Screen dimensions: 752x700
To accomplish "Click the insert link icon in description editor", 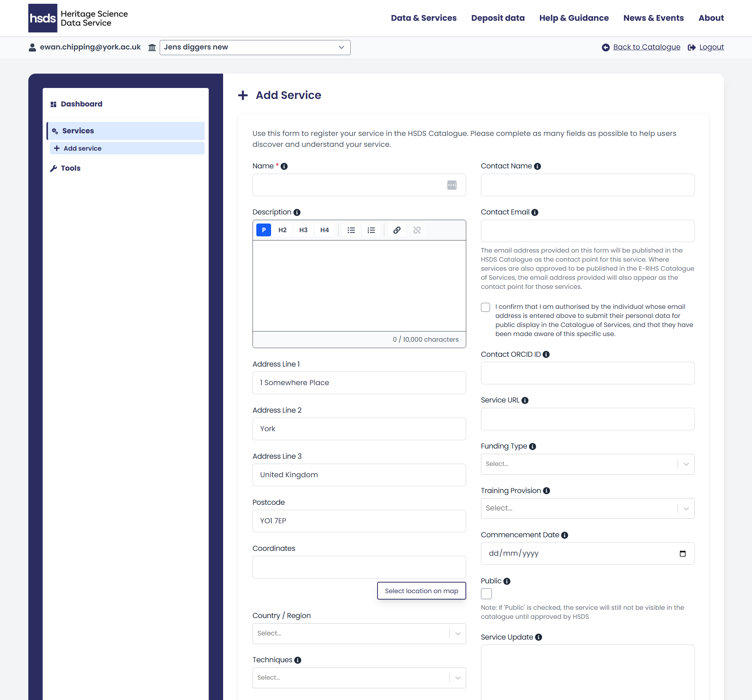I will point(397,230).
